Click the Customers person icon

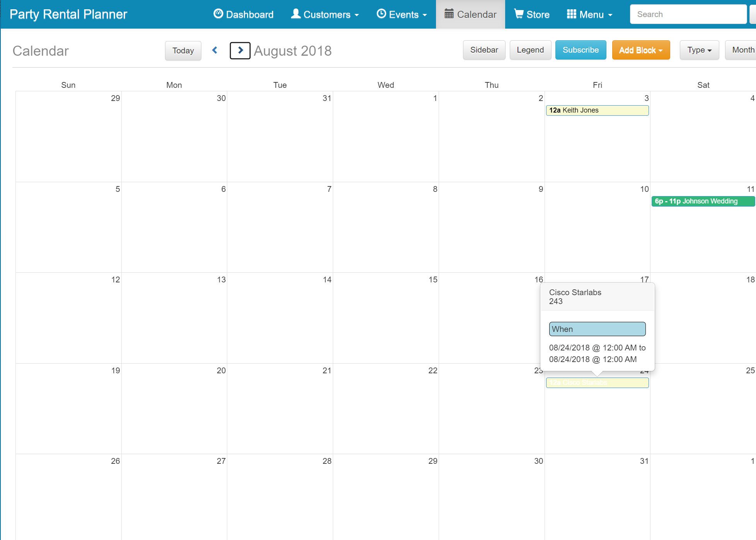[296, 14]
